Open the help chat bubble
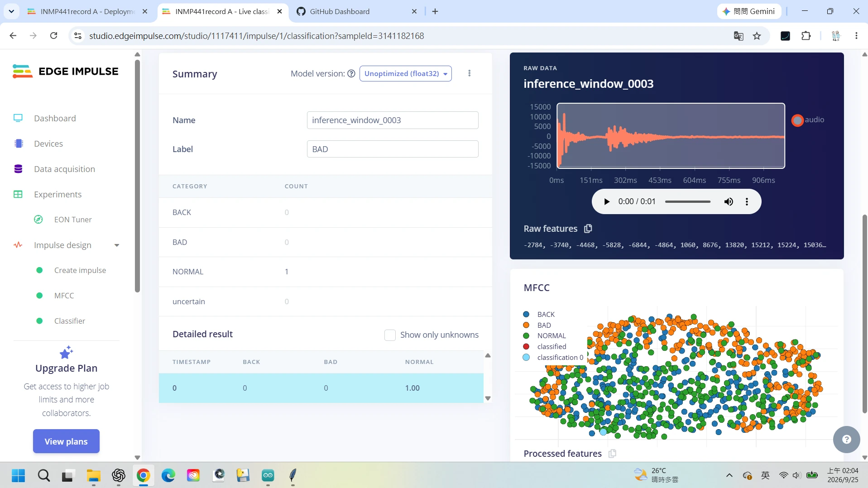This screenshot has width=868, height=488. pyautogui.click(x=846, y=439)
